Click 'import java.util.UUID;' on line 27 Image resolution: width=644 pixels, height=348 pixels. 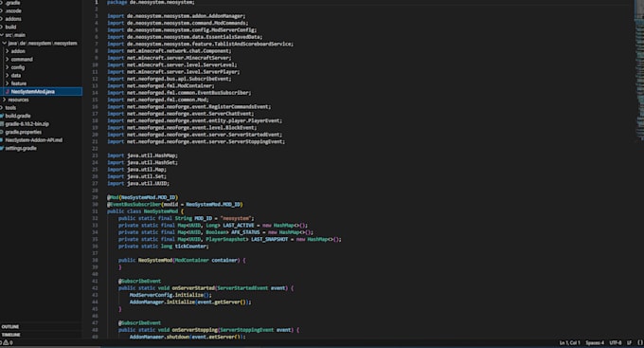pyautogui.click(x=138, y=183)
